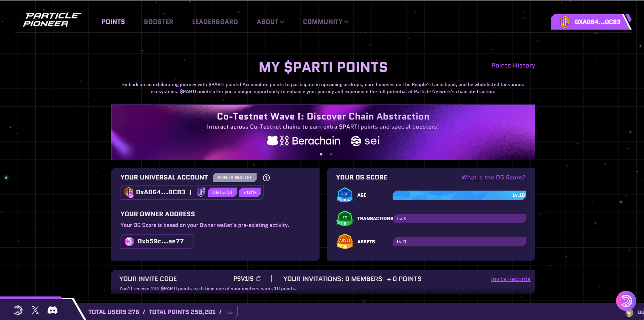Copy the invite code PSV1IS using the copy icon
The width and height of the screenshot is (644, 320).
tap(259, 279)
